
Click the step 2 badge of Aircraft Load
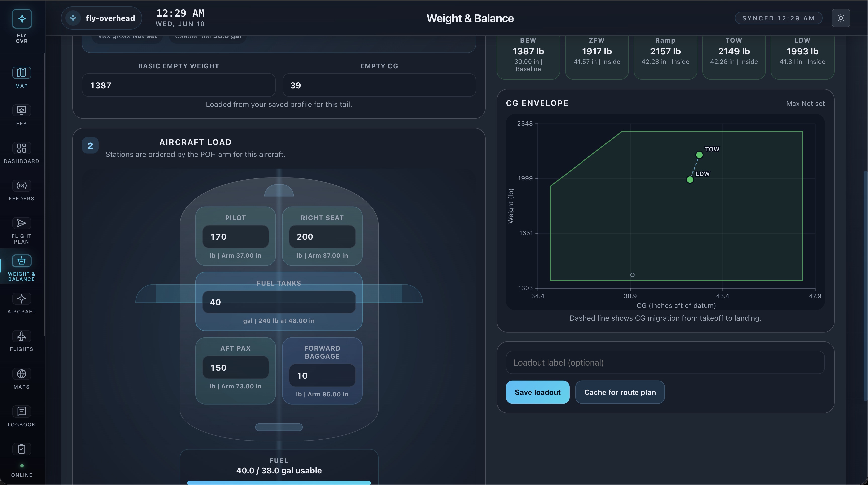click(90, 146)
